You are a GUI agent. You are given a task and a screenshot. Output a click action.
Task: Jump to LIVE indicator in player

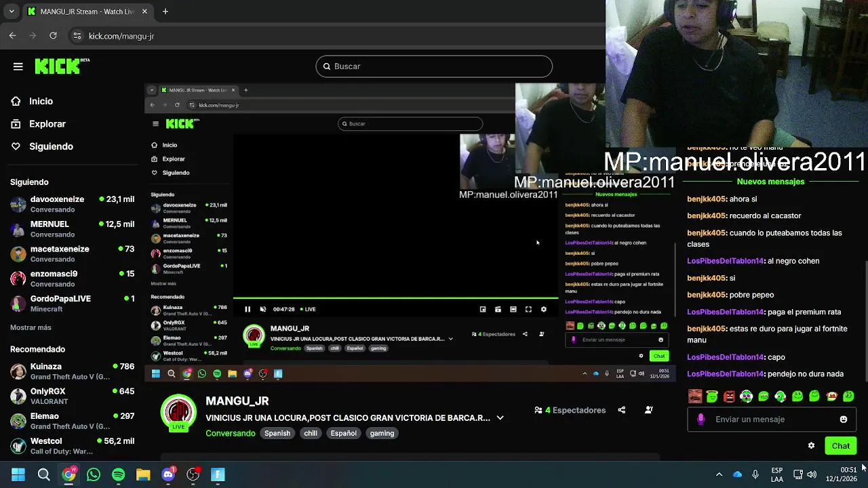[x=308, y=309]
